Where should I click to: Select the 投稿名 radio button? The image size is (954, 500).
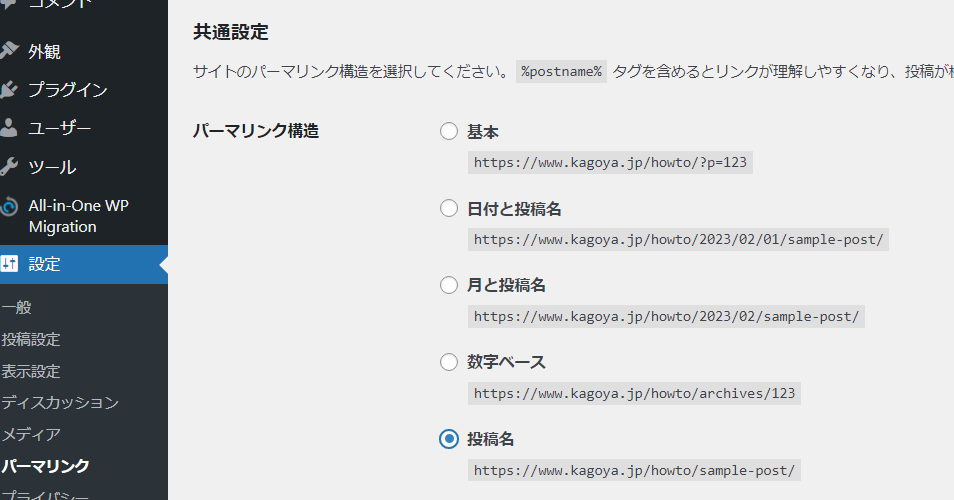tap(449, 439)
